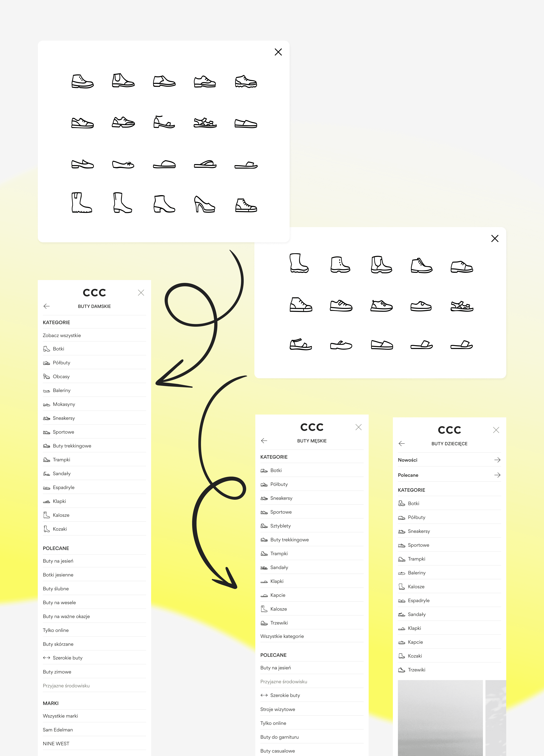Close the Buty Dziecięce menu panel
Screen dimensions: 544x756
496,430
